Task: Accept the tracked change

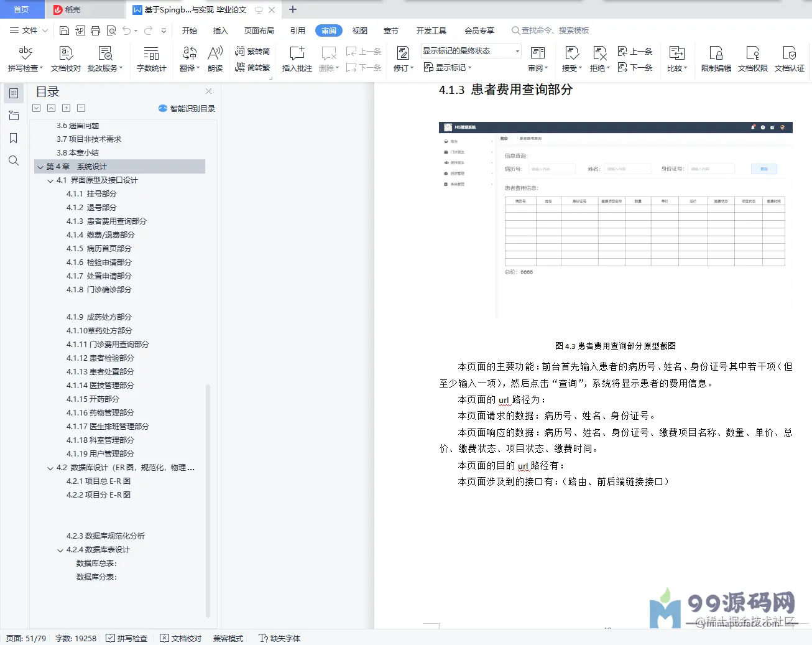Action: 572,58
